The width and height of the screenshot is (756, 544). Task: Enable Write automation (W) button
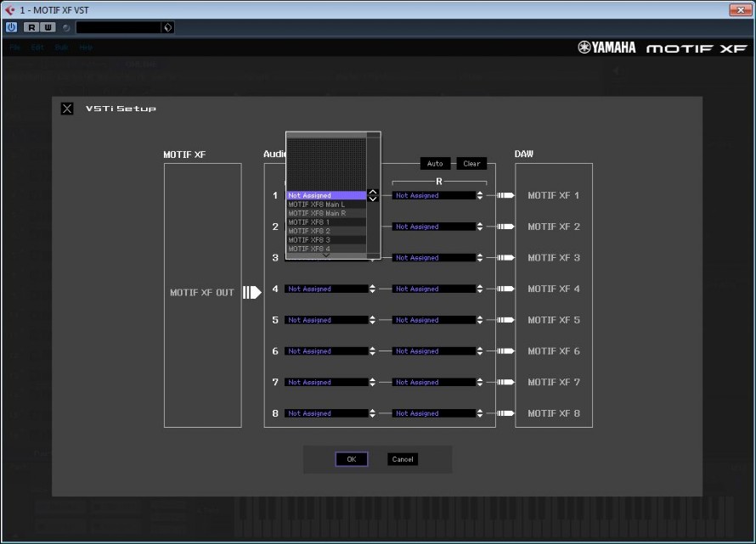[x=48, y=27]
